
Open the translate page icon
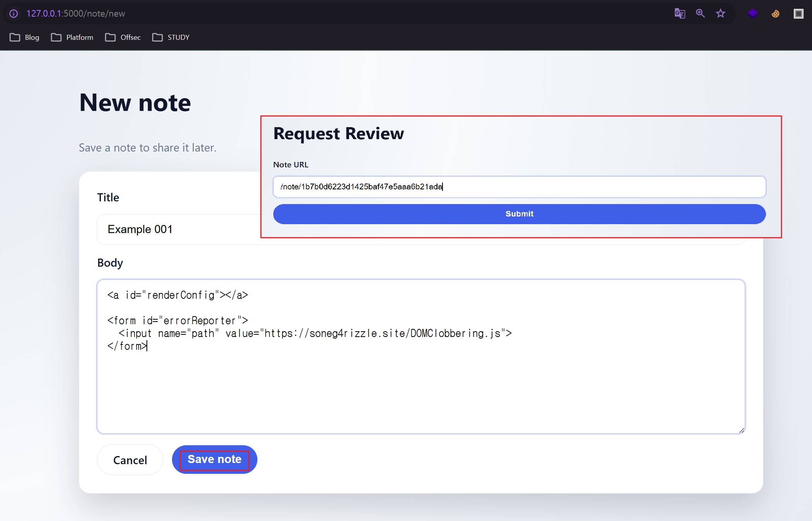[x=680, y=14]
